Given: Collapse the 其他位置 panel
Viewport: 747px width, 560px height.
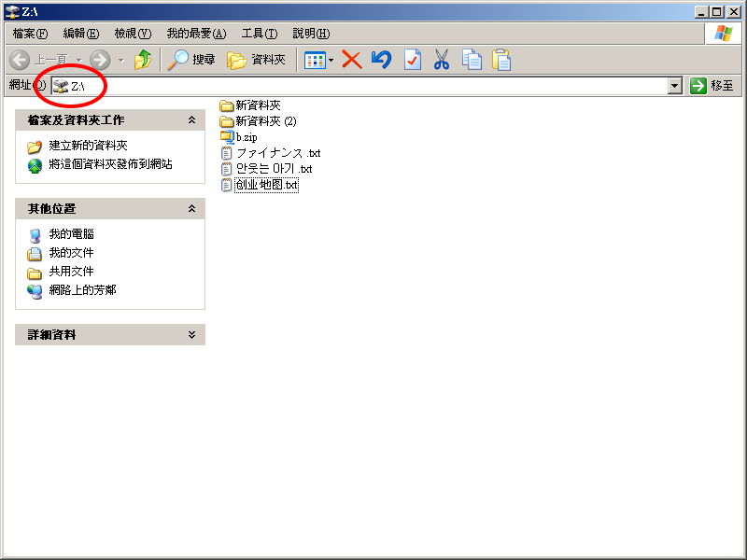Looking at the screenshot, I should click(x=191, y=209).
